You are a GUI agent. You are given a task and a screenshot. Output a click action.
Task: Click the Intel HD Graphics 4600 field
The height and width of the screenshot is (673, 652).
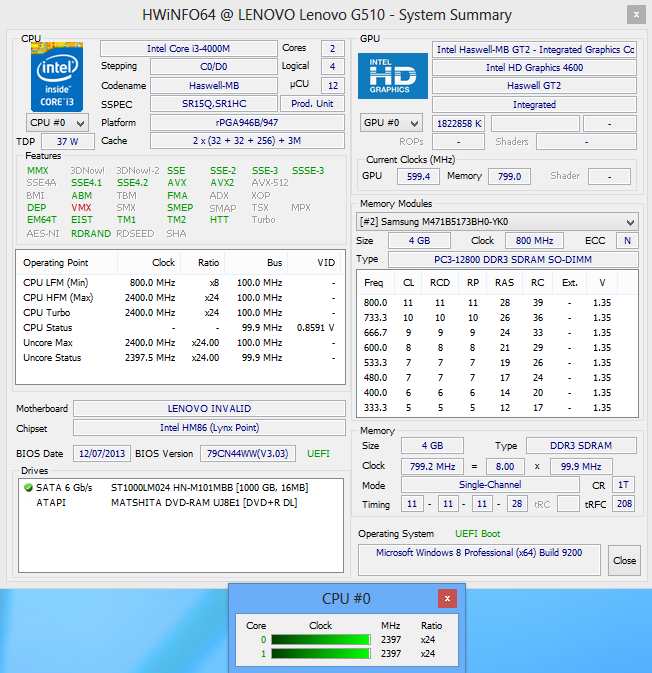534,67
